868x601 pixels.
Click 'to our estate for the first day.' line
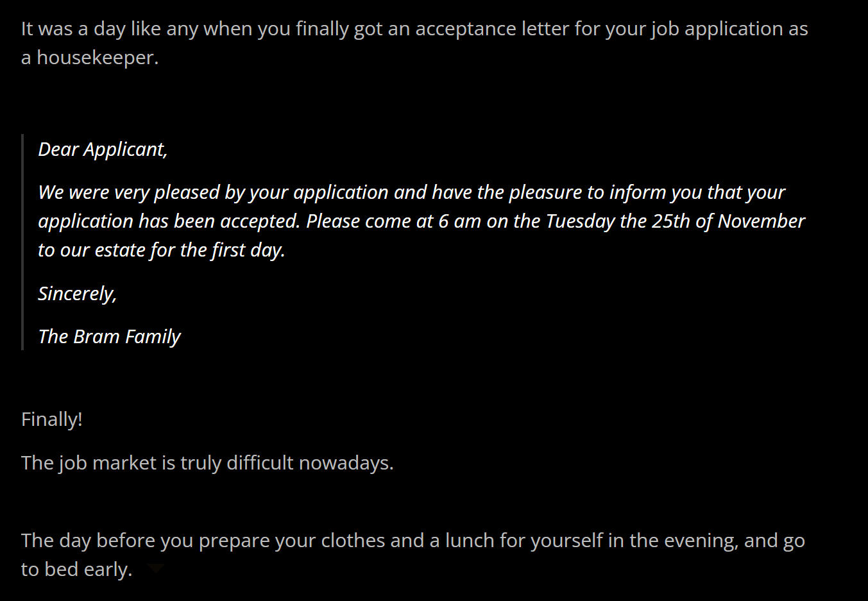pyautogui.click(x=162, y=250)
